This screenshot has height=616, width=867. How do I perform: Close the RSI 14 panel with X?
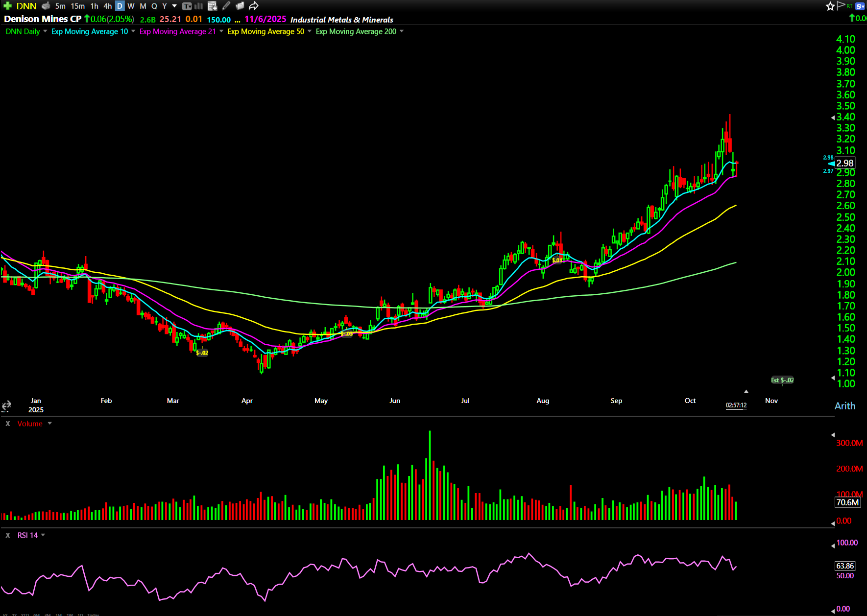[8, 535]
